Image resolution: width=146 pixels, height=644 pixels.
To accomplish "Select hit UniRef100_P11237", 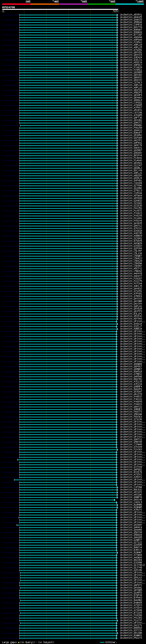I will coord(131,620).
